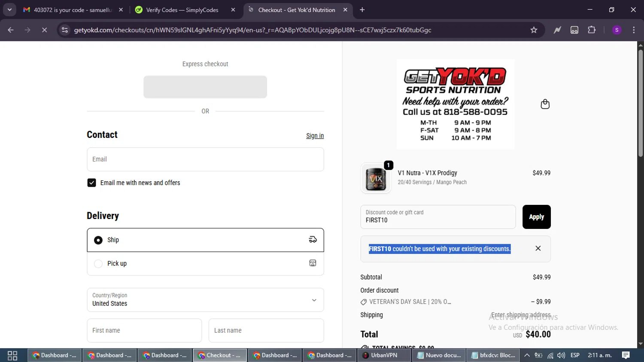Click the First name field

144,331
